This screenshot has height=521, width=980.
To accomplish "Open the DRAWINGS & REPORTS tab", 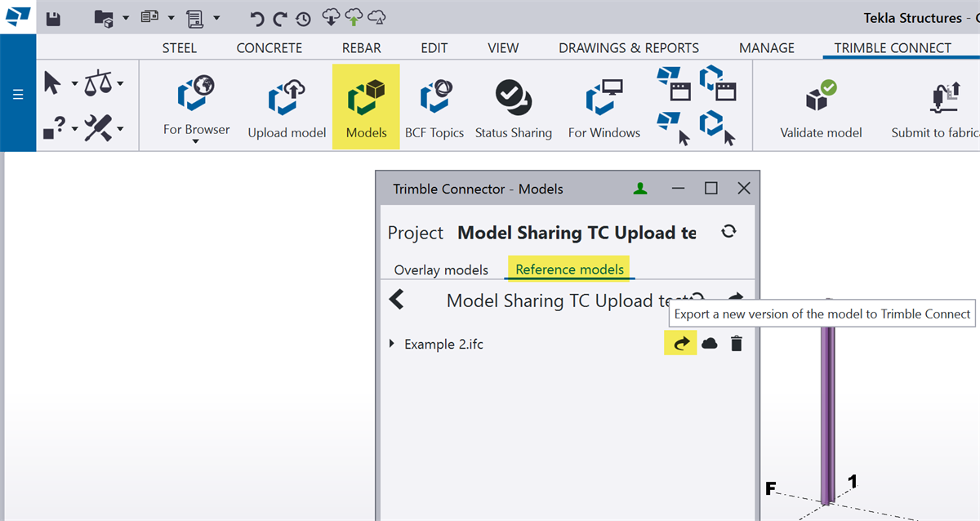I will pyautogui.click(x=629, y=48).
